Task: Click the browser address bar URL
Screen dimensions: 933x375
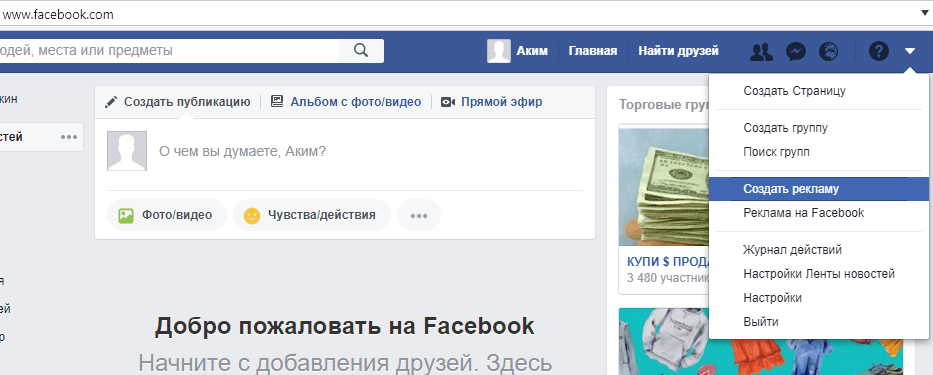Action: (x=58, y=14)
